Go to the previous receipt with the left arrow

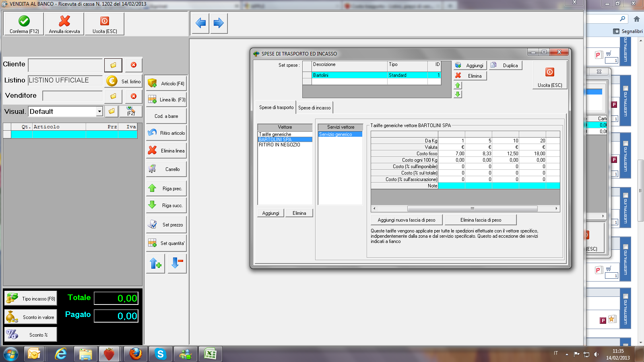[200, 23]
